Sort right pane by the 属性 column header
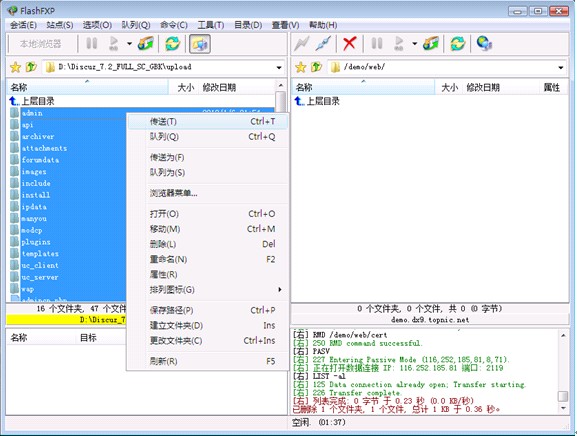 552,87
